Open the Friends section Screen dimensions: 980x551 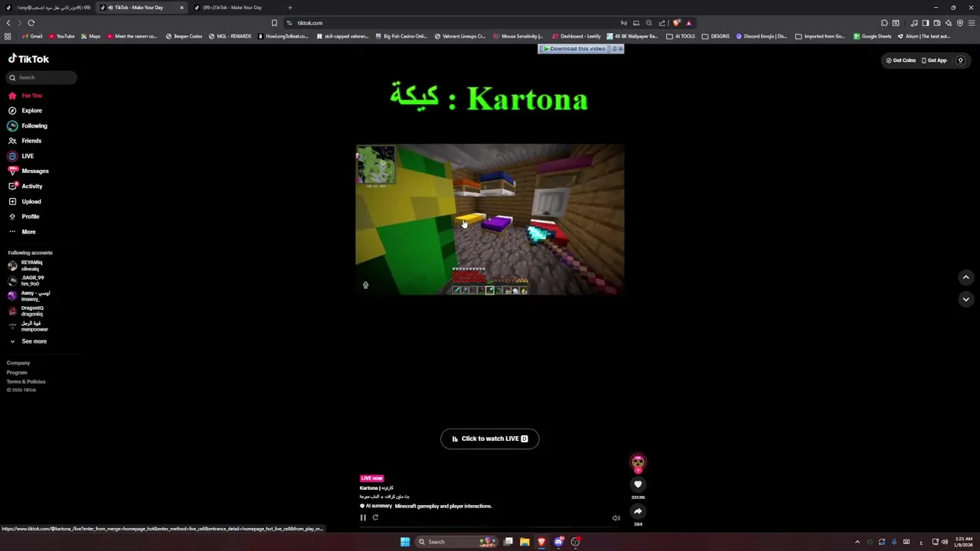pos(24,141)
